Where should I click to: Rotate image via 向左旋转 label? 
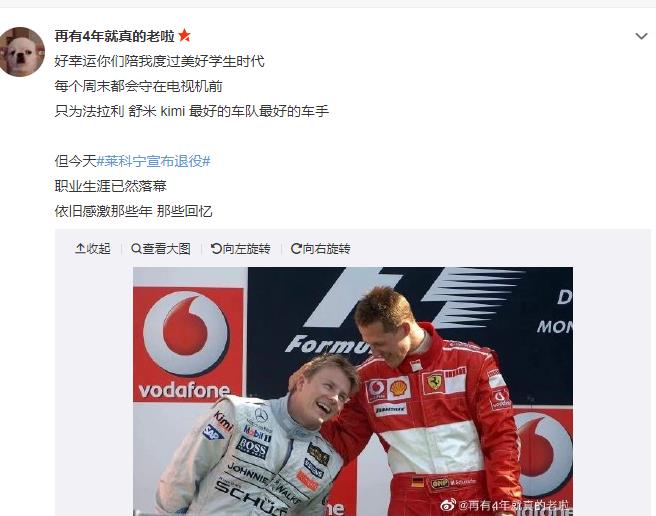(x=246, y=249)
